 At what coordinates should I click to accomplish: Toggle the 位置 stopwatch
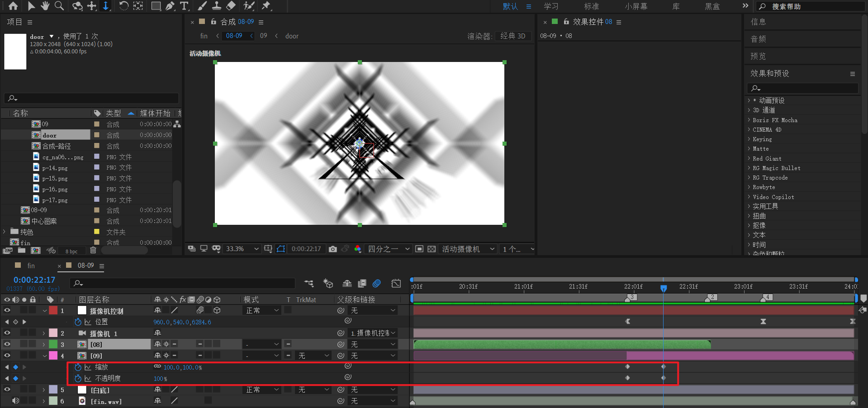click(x=78, y=322)
